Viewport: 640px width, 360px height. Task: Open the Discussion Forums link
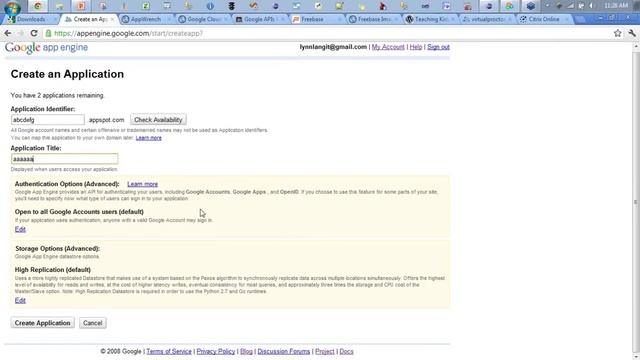pyautogui.click(x=284, y=351)
